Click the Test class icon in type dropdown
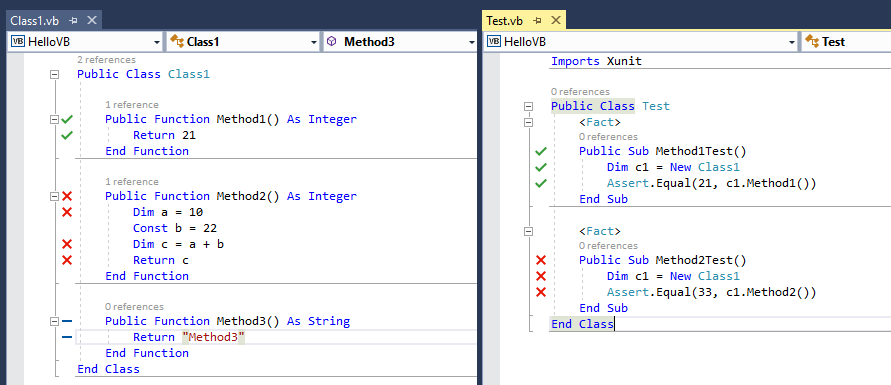Image resolution: width=891 pixels, height=385 pixels. pyautogui.click(x=811, y=41)
